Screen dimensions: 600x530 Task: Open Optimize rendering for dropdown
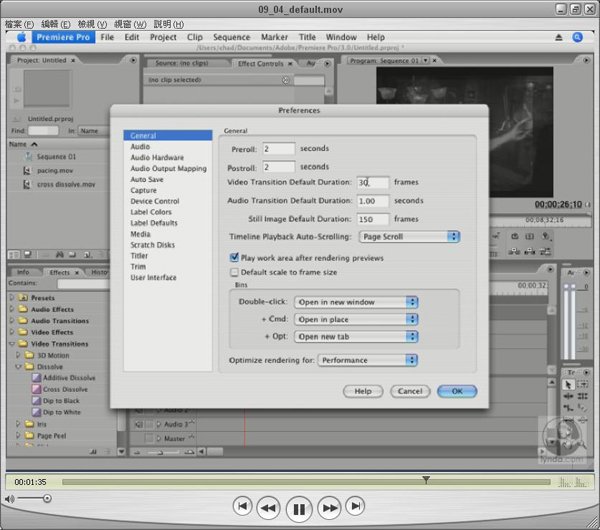[367, 360]
